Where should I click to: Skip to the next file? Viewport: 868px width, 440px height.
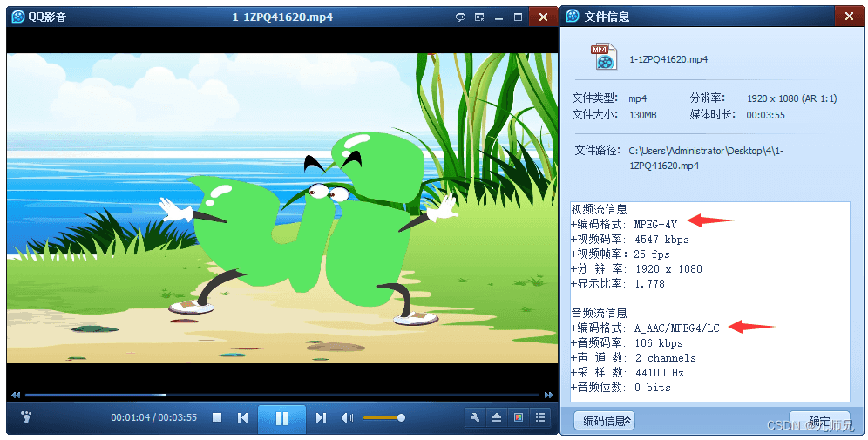click(321, 418)
